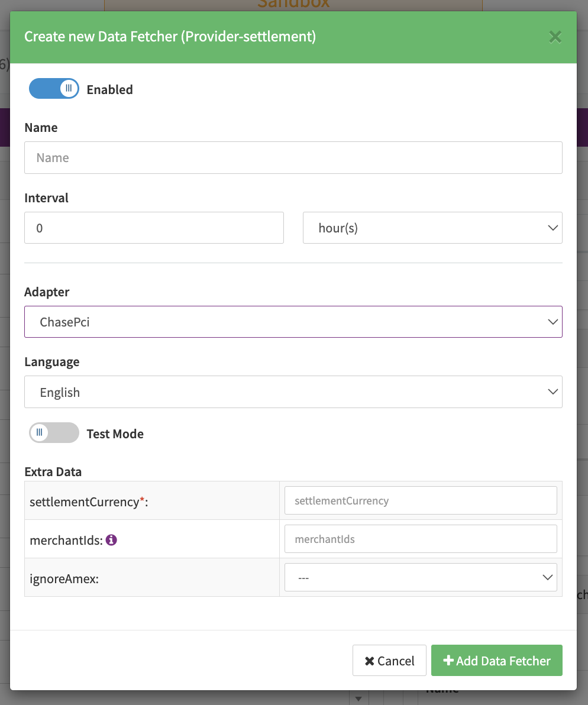Click the Add Data Fetcher button
This screenshot has width=588, height=705.
click(496, 661)
